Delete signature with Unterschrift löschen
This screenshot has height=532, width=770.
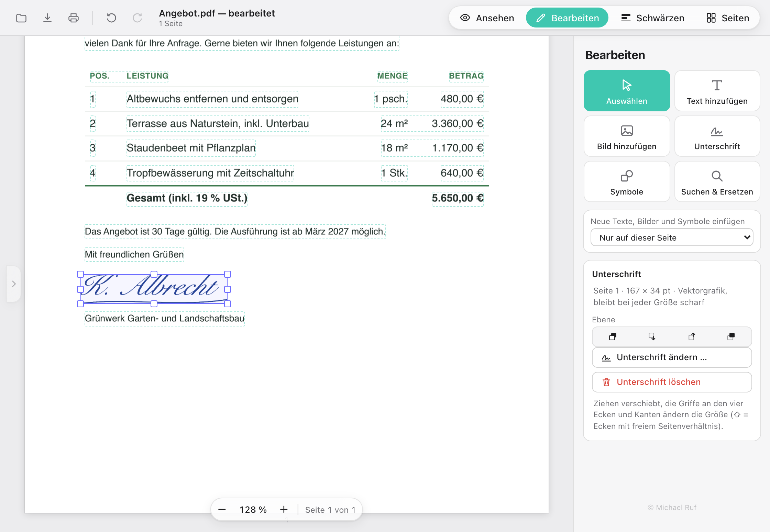click(x=672, y=382)
